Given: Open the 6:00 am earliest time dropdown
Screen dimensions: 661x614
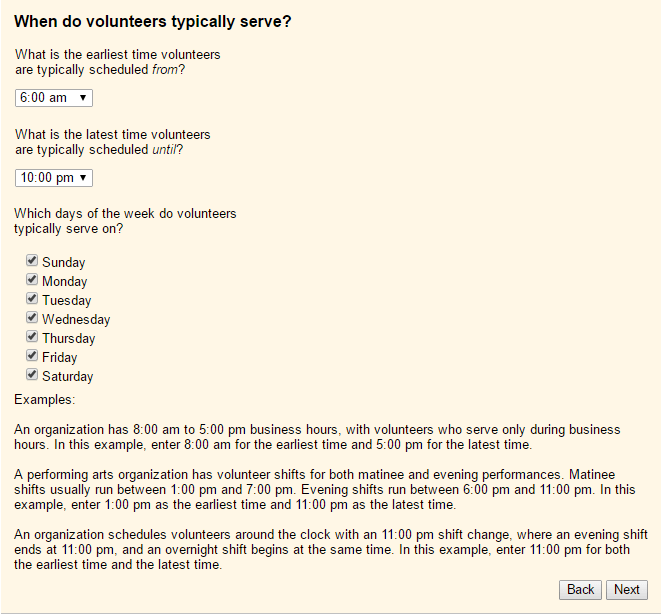Looking at the screenshot, I should tap(54, 97).
